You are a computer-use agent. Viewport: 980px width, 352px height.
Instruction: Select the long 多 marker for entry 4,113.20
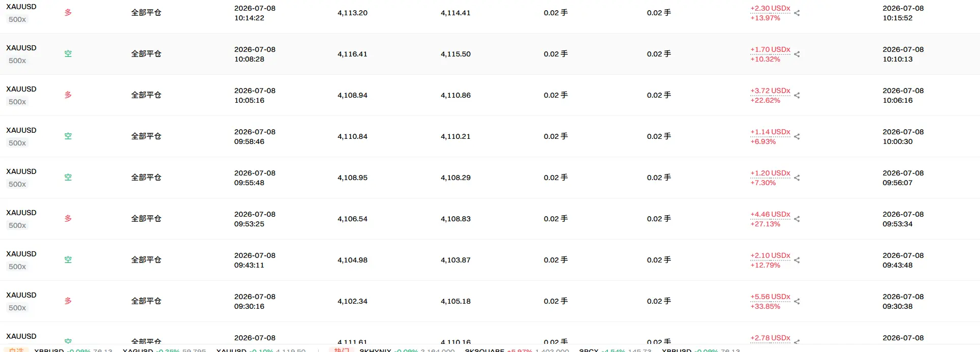(68, 12)
